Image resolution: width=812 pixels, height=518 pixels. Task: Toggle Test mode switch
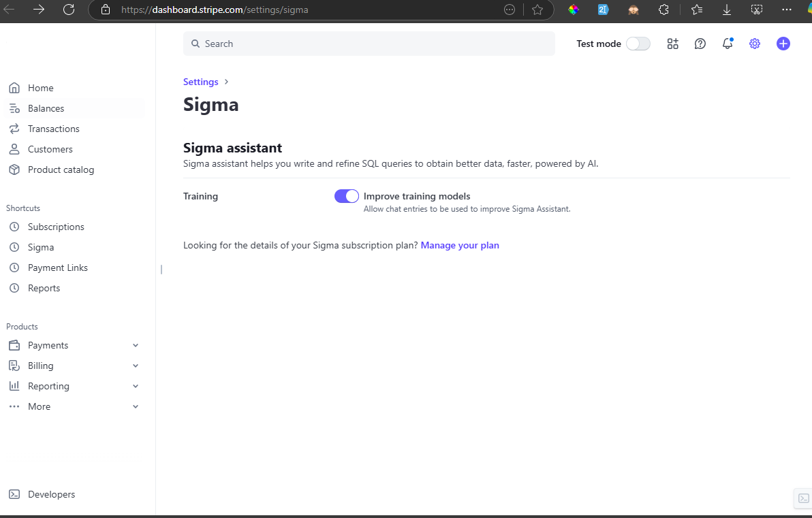click(x=638, y=44)
